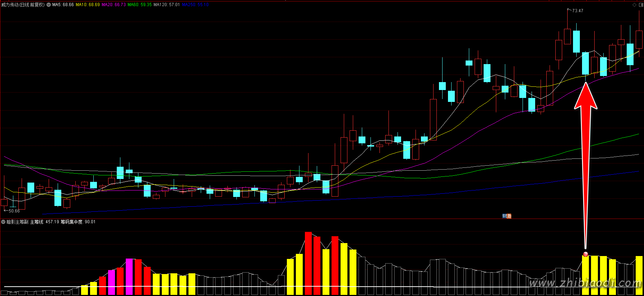The image size is (644, 296).
Task: Click the 主筹线: 457.19 readout
Action: pyautogui.click(x=44, y=222)
